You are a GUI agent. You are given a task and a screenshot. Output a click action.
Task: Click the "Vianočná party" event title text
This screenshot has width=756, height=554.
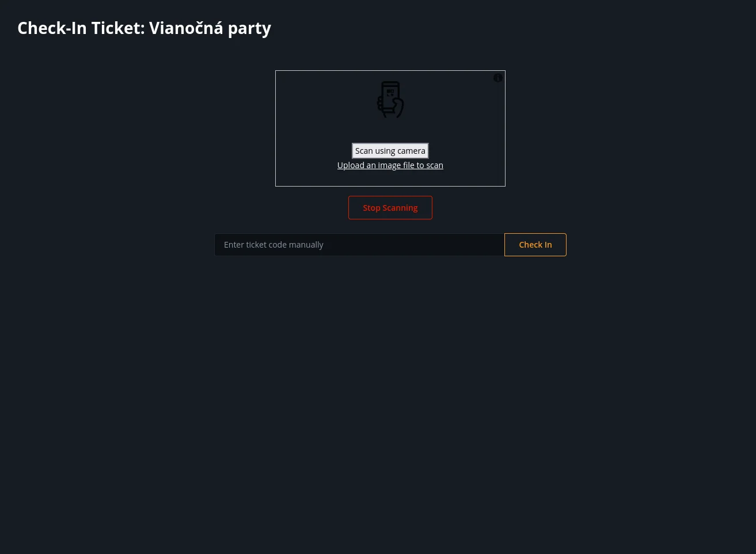click(210, 28)
